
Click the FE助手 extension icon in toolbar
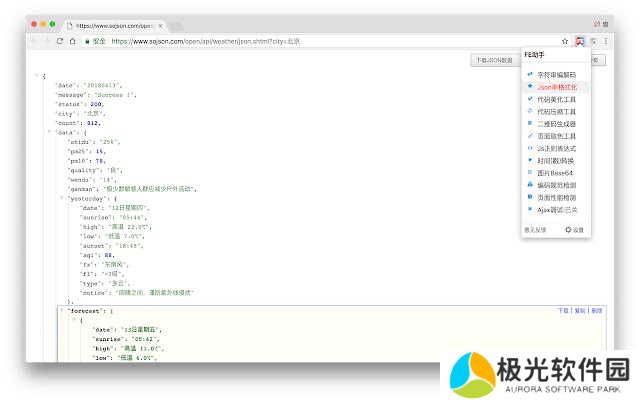(580, 41)
